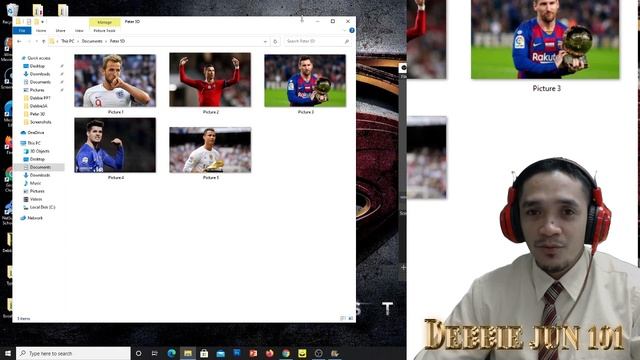This screenshot has height=360, width=640.
Task: Open the View ribbon tab
Action: tap(79, 31)
